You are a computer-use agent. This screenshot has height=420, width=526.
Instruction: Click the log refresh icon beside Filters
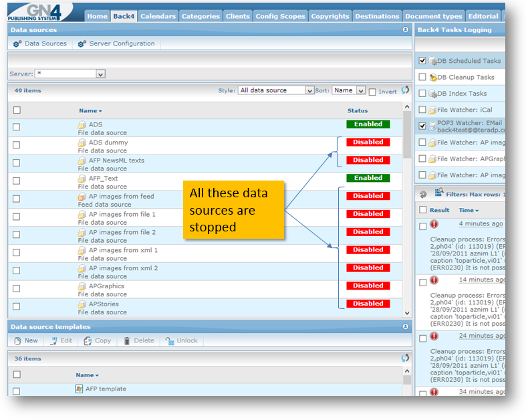(x=423, y=194)
